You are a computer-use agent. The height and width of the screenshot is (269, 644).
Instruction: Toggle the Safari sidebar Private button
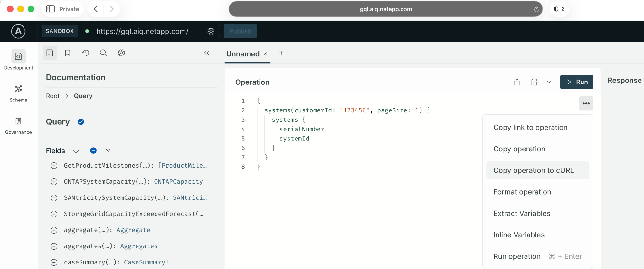click(62, 9)
